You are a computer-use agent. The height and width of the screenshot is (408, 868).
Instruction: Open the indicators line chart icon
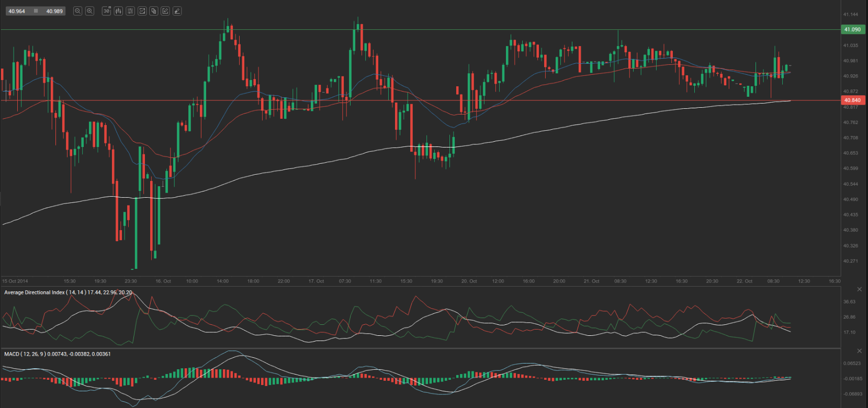point(142,11)
